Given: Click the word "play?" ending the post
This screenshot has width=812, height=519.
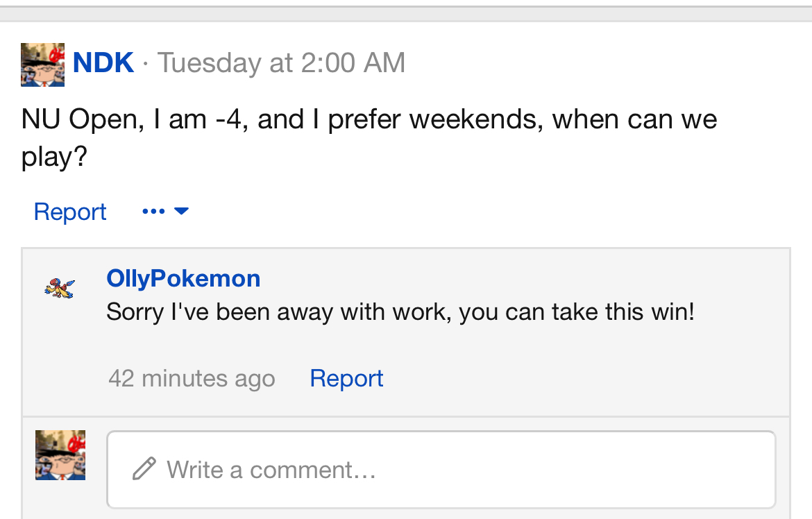Looking at the screenshot, I should pyautogui.click(x=54, y=157).
